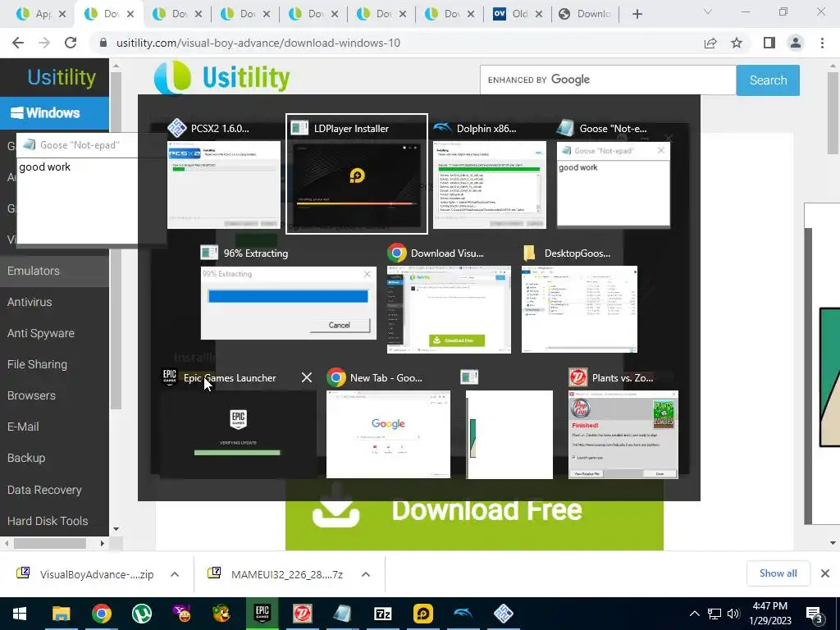Click the sidebar scroll down arrow

(x=116, y=529)
